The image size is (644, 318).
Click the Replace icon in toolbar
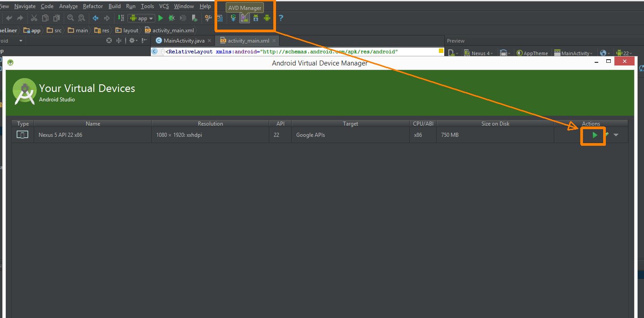81,18
